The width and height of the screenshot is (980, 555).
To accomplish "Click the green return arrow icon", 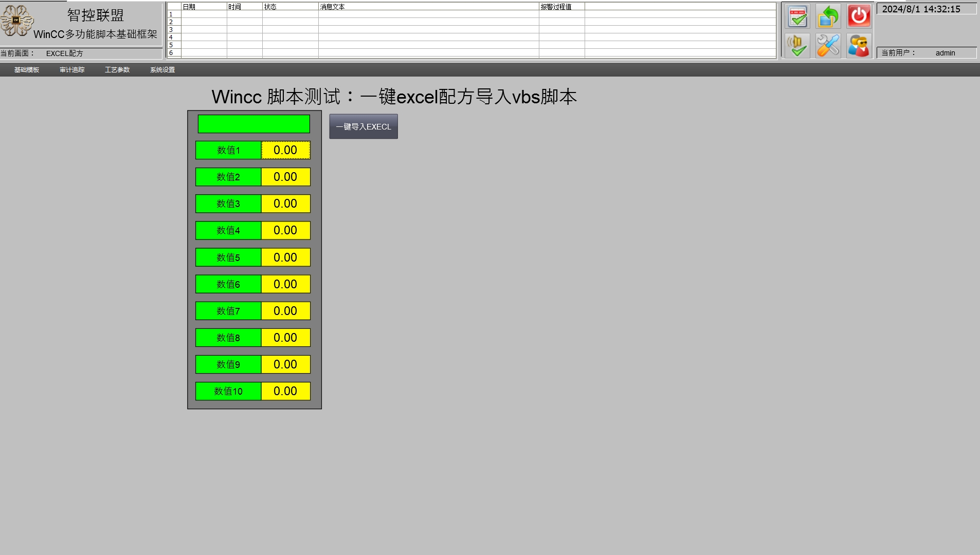I will (x=828, y=16).
